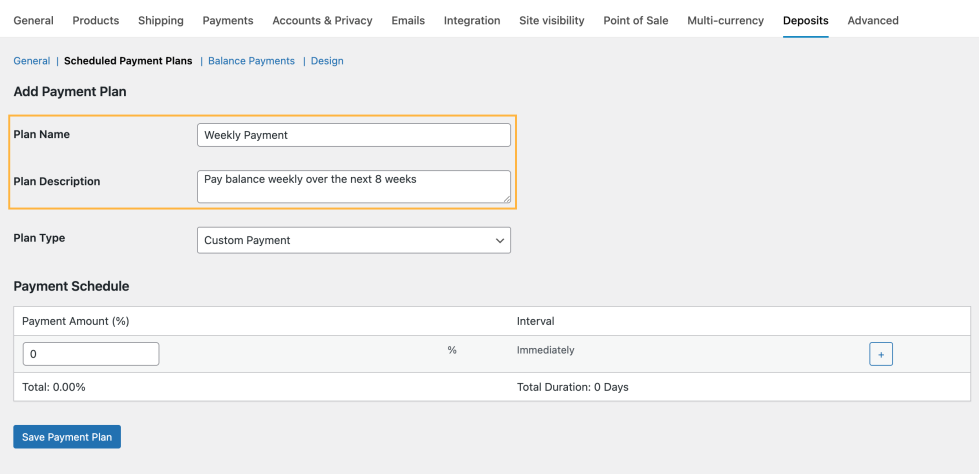979x474 pixels.
Task: Go to the Balance Payments link
Action: pyautogui.click(x=251, y=61)
